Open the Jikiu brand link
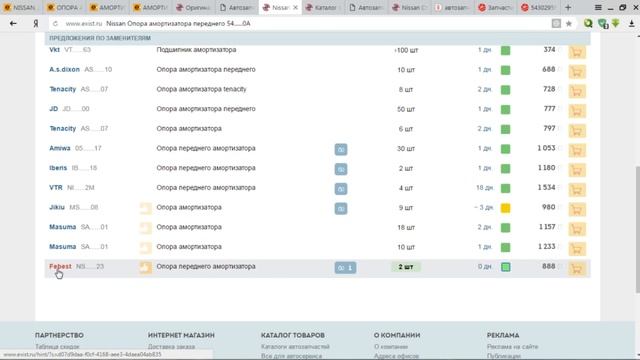Viewport: 640px width, 360px height. click(57, 207)
